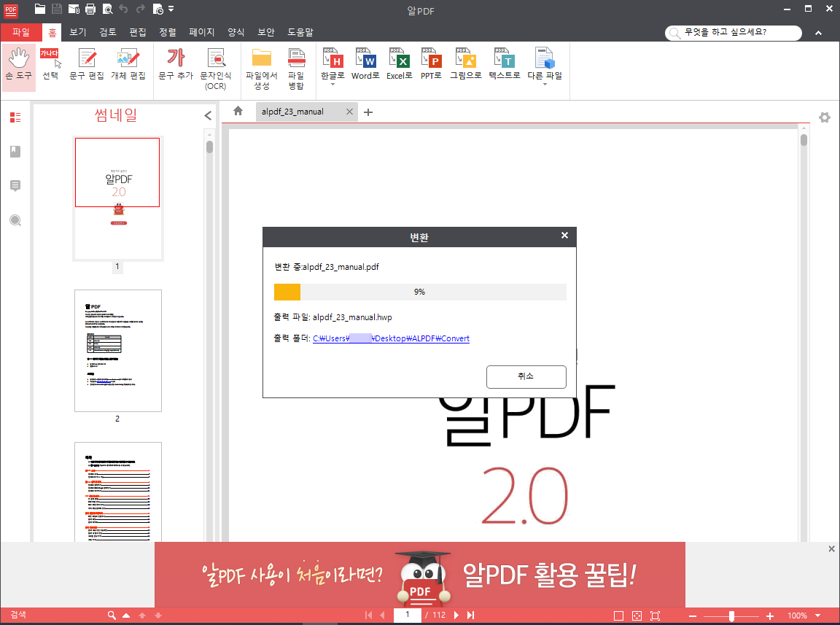This screenshot has width=840, height=625.
Task: Convert to 한글로 HWP format
Action: pyautogui.click(x=332, y=66)
